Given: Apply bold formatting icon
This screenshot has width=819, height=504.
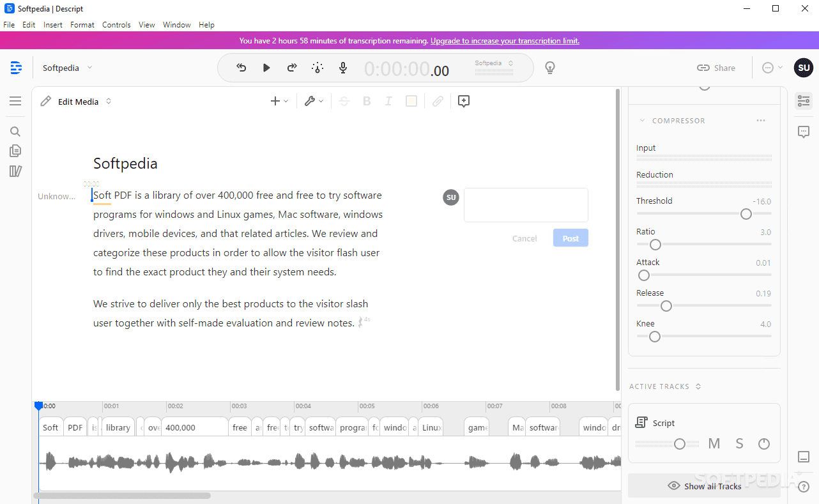Looking at the screenshot, I should tap(367, 101).
